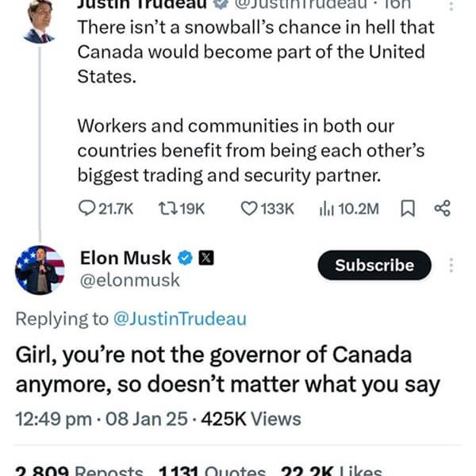Click the Elon Musk display name

tap(125, 258)
